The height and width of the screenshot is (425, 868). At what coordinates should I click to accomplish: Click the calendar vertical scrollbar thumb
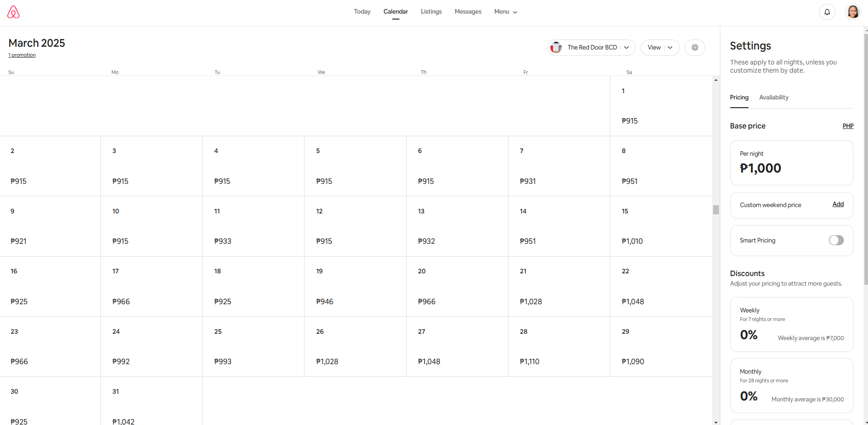pos(716,210)
